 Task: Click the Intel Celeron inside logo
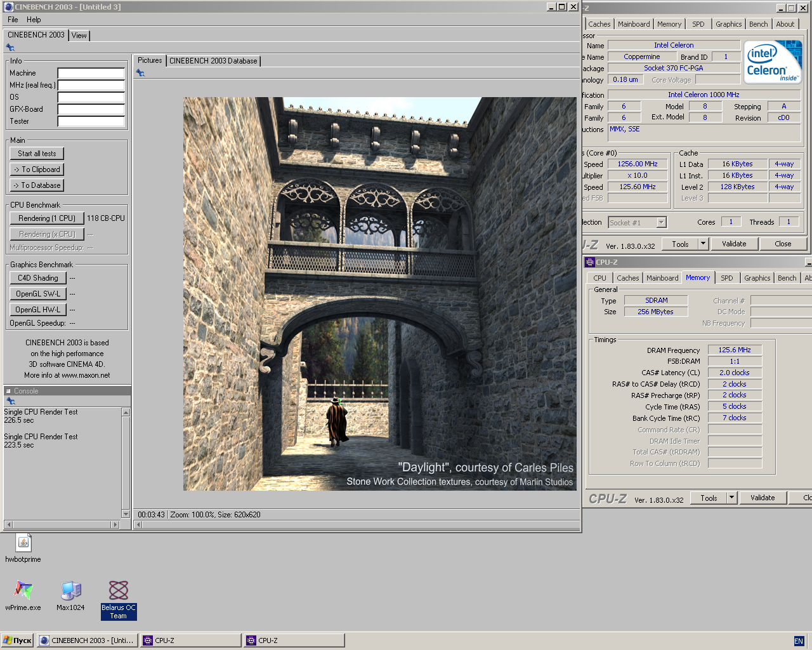point(773,62)
